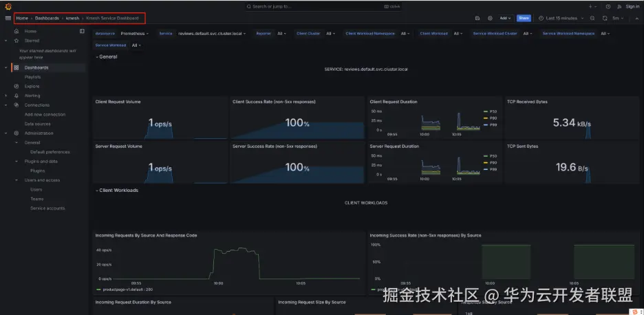Viewport: 644px width, 315px height.
Task: Collapse the Users and access subsection
Action: click(x=17, y=180)
